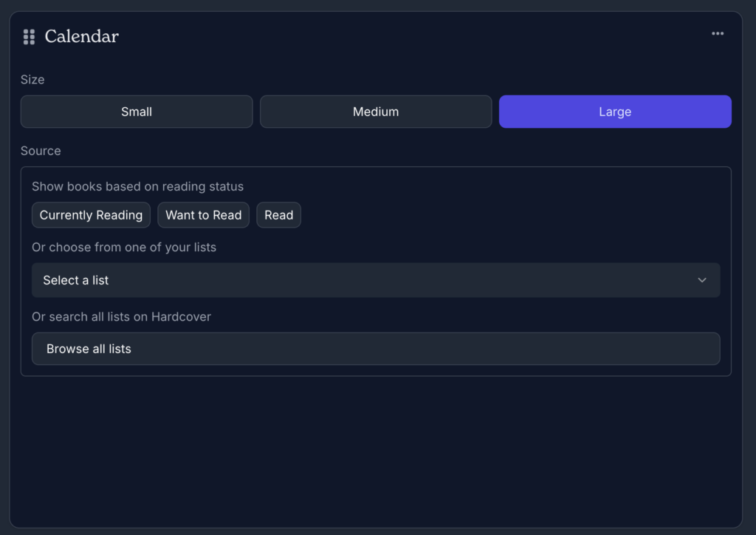Click the Calendar widget title

pos(81,36)
